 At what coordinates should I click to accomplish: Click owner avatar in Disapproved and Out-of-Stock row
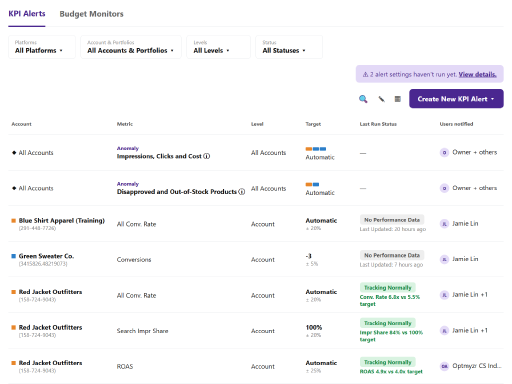[444, 188]
